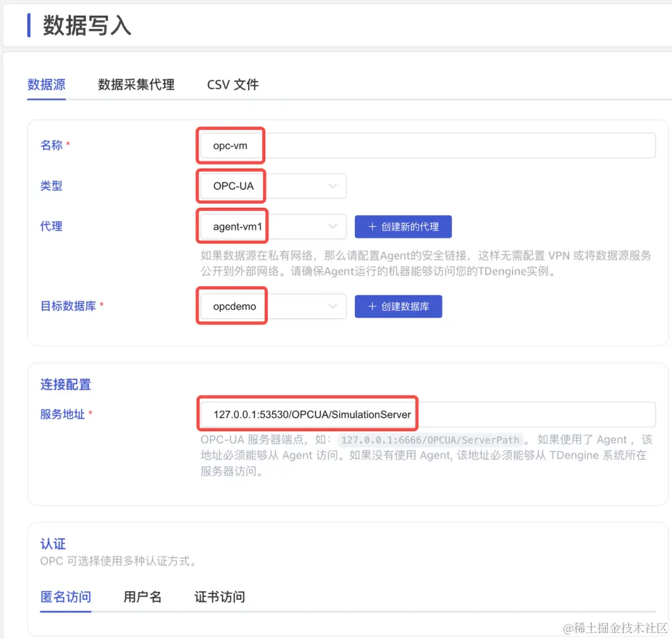The image size is (672, 639).
Task: Select the 匿名访问 authentication tab
Action: click(x=65, y=597)
